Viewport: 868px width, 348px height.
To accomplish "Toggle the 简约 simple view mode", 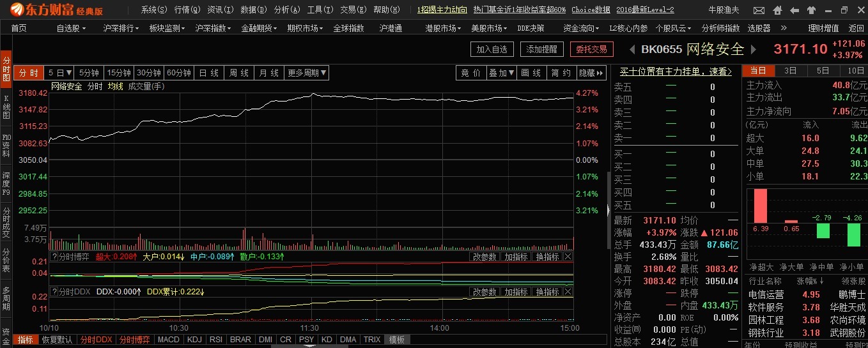I will click(x=561, y=73).
